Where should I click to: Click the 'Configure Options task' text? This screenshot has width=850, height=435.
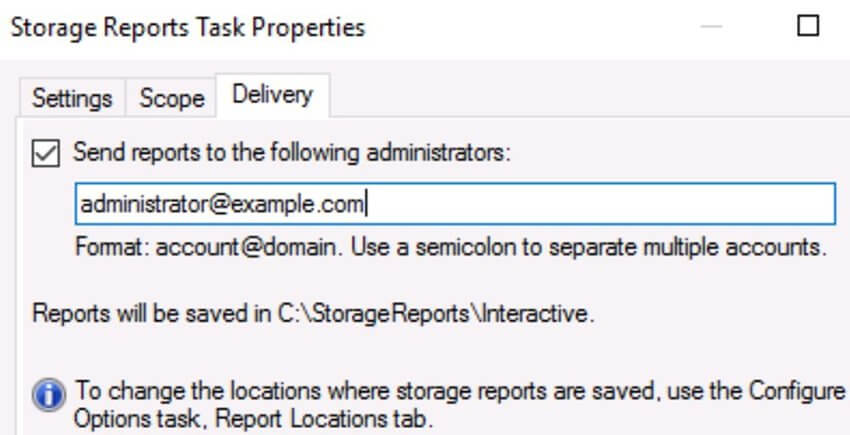tap(797, 389)
